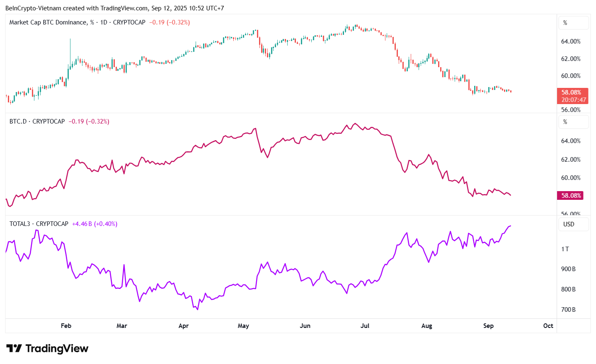Click the 700 B level on the TOTAL3 scale
This screenshot has height=364, width=596.
point(568,310)
